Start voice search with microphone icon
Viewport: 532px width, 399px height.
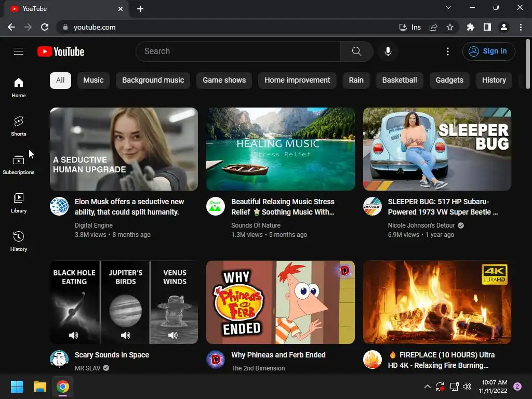point(388,51)
